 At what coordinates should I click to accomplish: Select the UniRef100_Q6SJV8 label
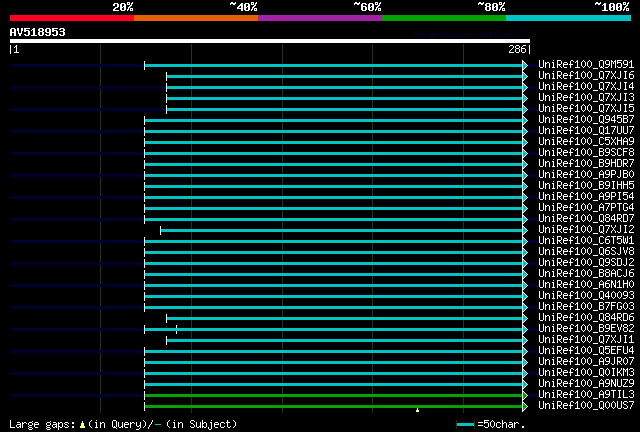tap(586, 252)
